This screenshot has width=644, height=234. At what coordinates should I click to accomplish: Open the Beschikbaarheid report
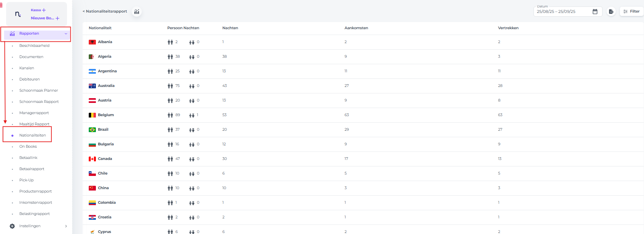pyautogui.click(x=34, y=46)
